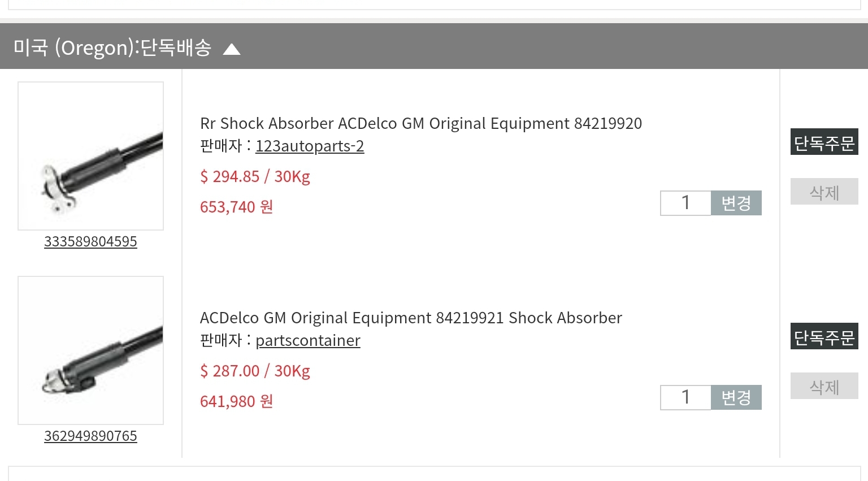Open the 84219921 Shock Absorber thumbnail
Image resolution: width=868 pixels, height=481 pixels.
[x=90, y=350]
